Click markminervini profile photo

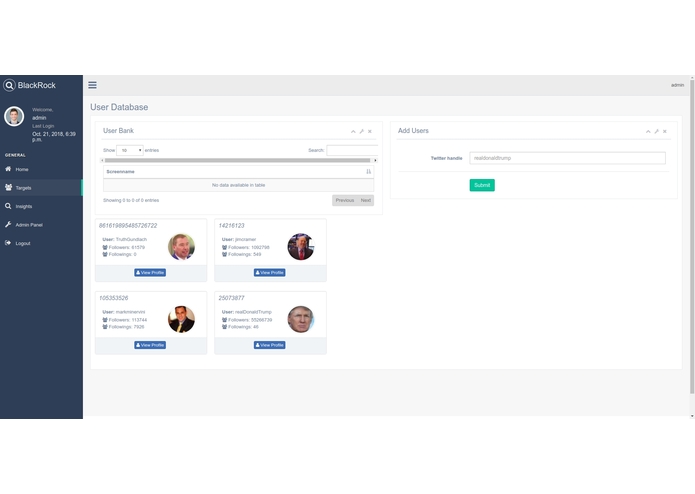[x=181, y=319]
